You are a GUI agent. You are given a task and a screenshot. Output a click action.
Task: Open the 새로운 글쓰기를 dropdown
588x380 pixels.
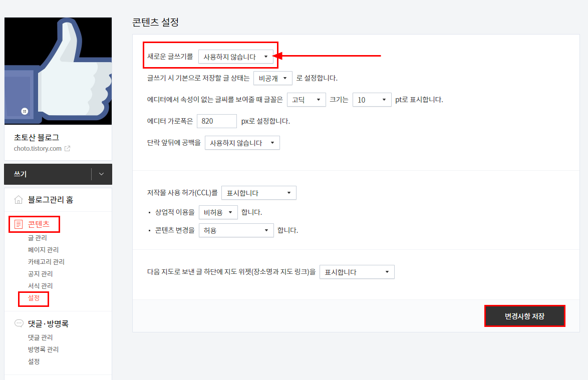click(x=235, y=57)
